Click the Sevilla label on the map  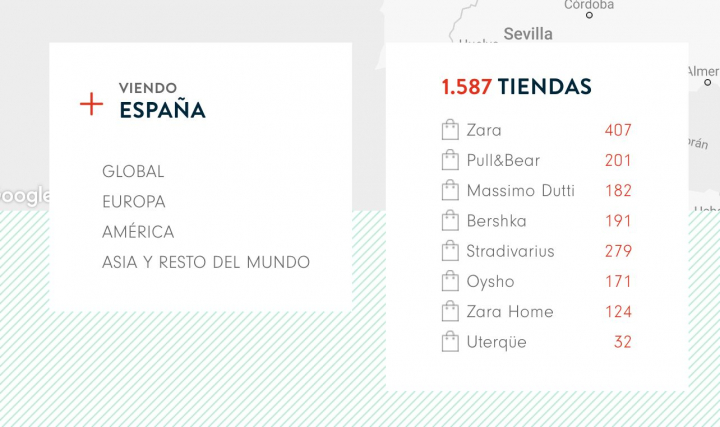click(528, 34)
